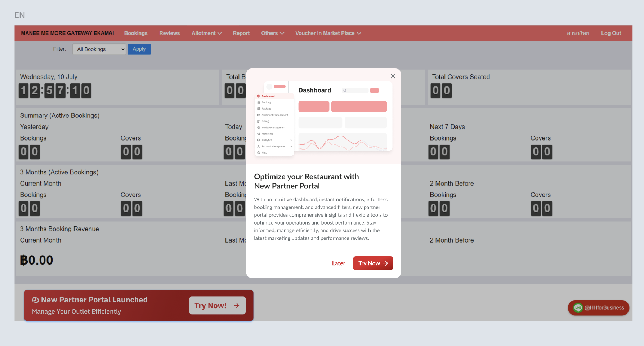Open Voucher In Market Place dropdown
The width and height of the screenshot is (644, 346).
point(328,33)
